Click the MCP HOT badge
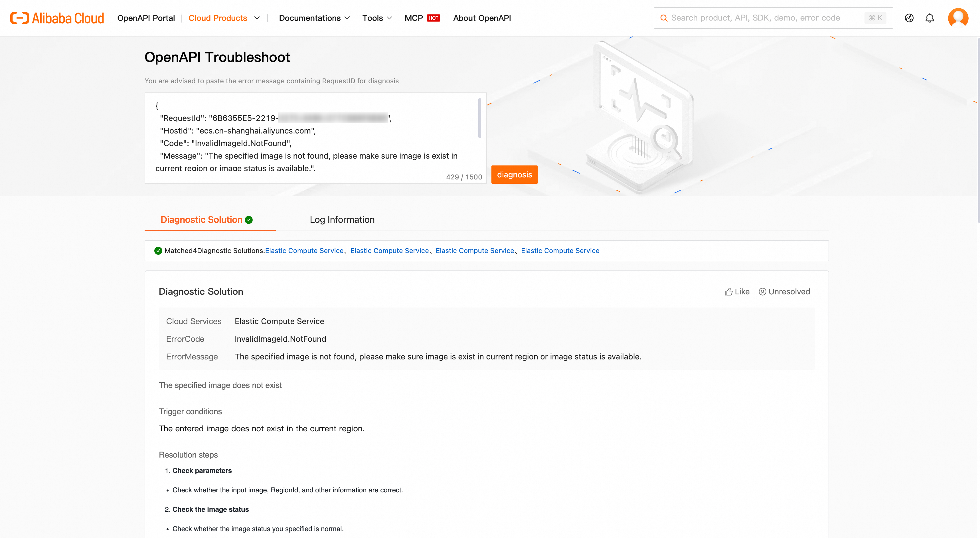This screenshot has height=538, width=980. tap(433, 18)
